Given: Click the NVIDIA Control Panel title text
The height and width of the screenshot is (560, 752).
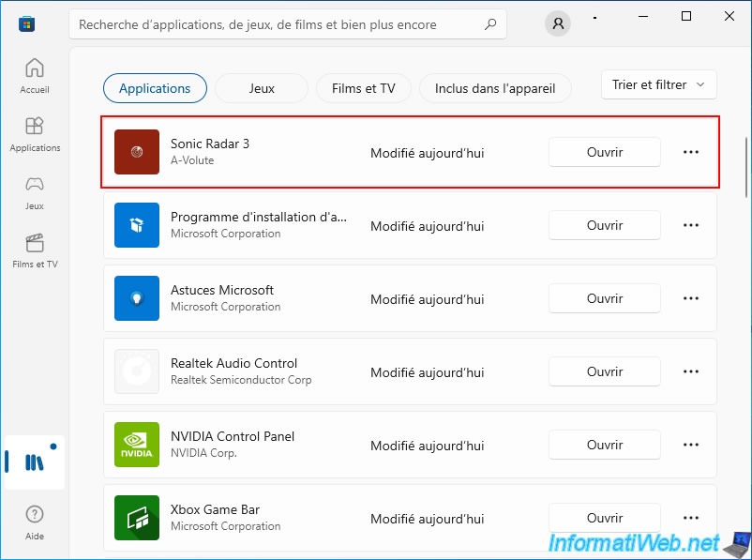Looking at the screenshot, I should pyautogui.click(x=233, y=436).
